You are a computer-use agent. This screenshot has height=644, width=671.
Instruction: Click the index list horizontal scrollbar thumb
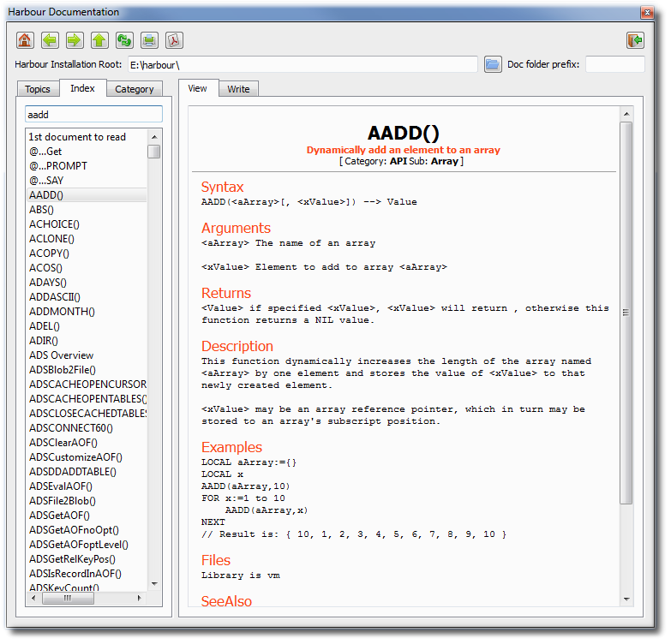68,598
